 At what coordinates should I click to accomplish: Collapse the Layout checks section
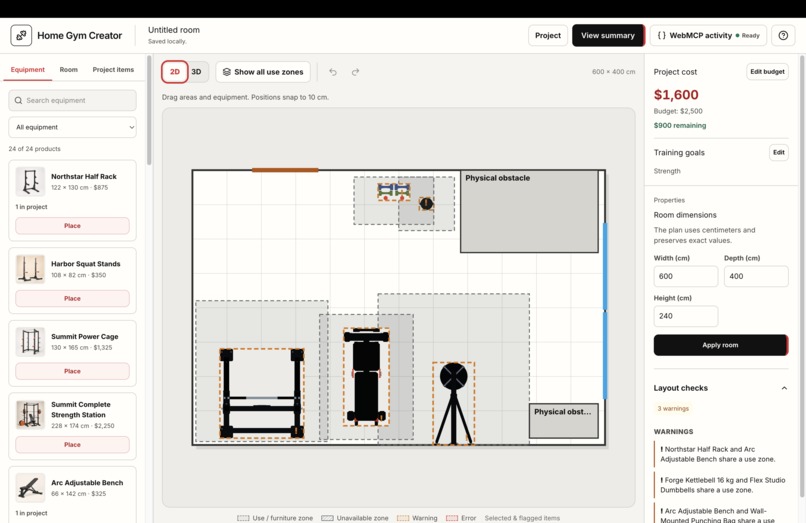click(784, 388)
